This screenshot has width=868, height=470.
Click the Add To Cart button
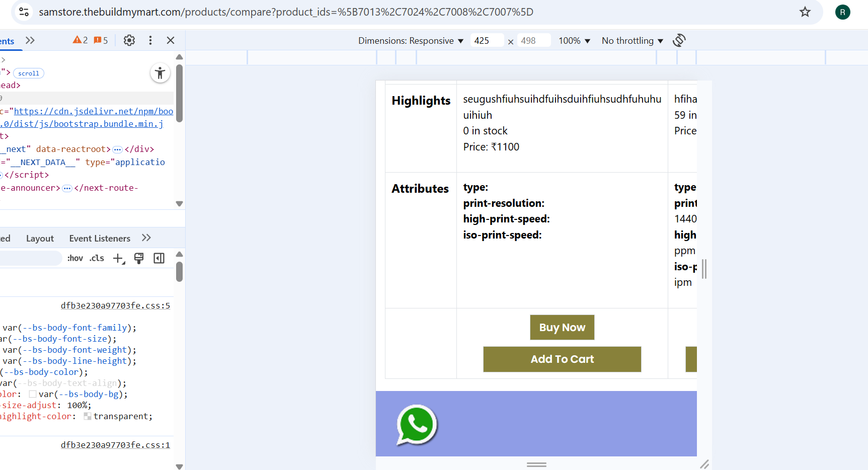coord(562,359)
